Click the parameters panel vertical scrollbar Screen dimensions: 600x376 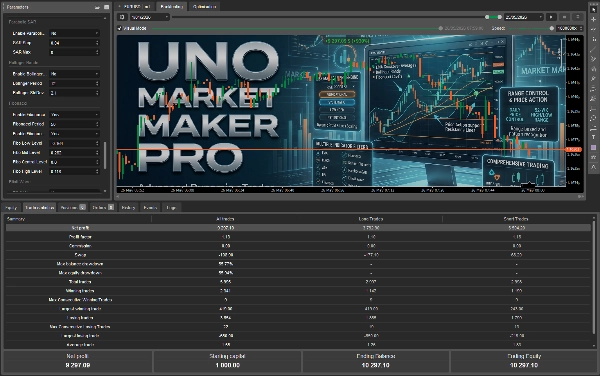click(105, 155)
